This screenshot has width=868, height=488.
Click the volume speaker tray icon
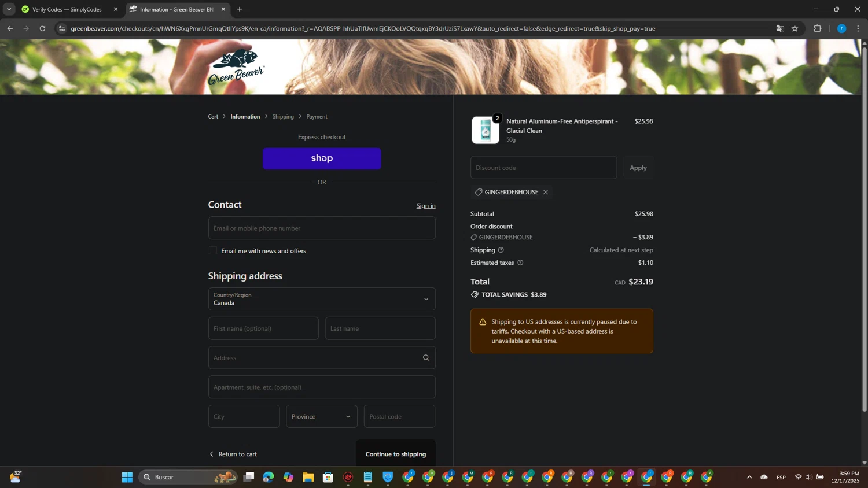pyautogui.click(x=808, y=477)
